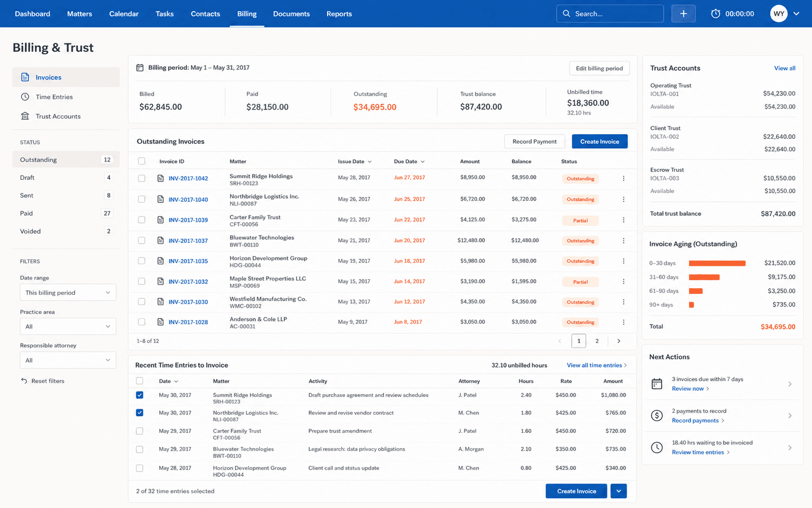812x508 pixels.
Task: Expand the user account menu chevron
Action: click(796, 14)
